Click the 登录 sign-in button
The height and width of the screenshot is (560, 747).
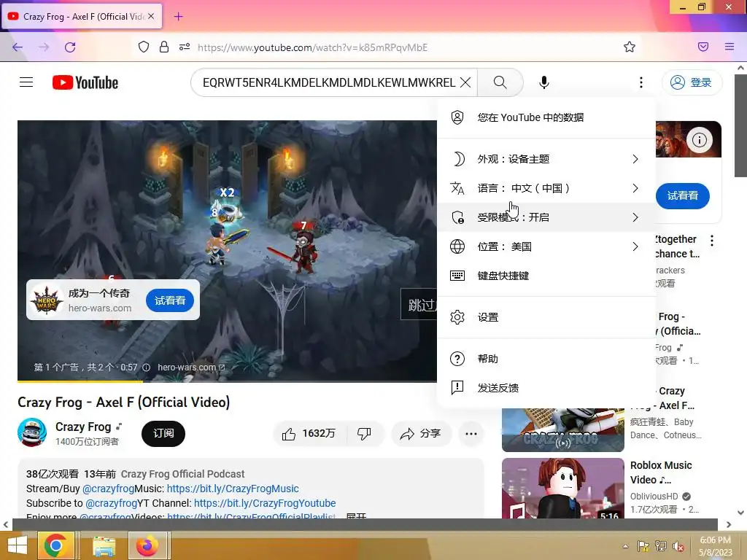tap(692, 82)
